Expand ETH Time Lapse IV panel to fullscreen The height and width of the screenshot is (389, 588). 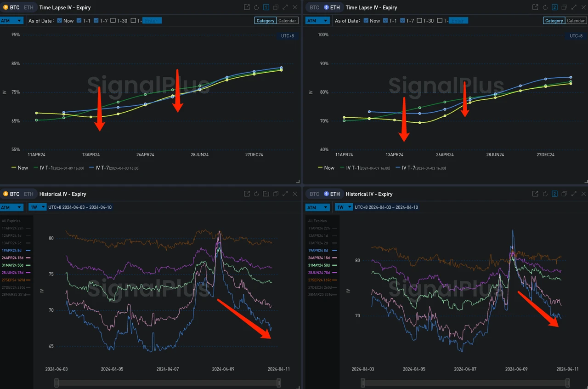tap(573, 7)
